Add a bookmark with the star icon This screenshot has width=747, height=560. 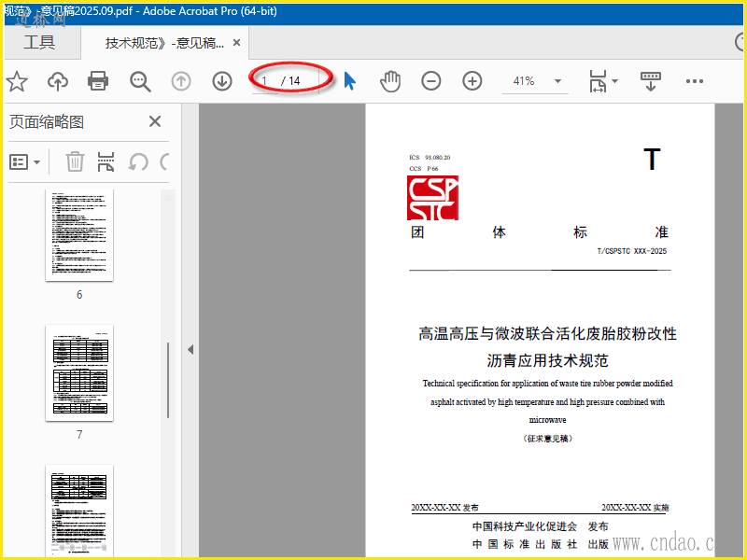point(17,81)
